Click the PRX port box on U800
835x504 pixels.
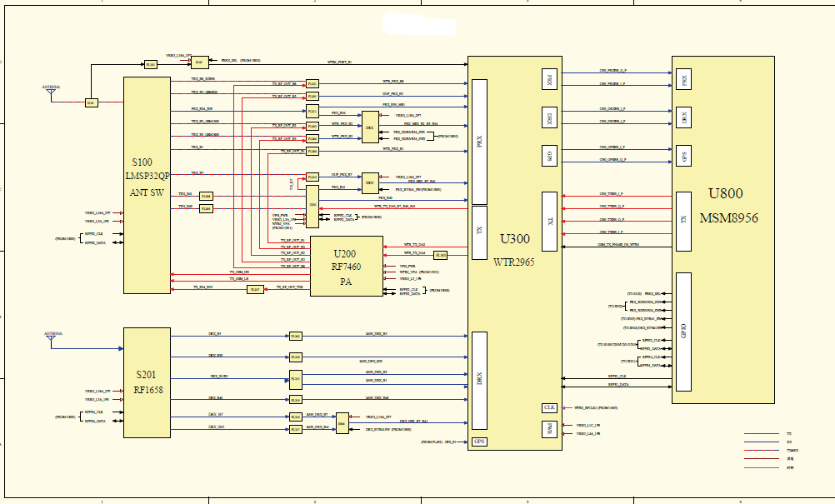(x=684, y=79)
